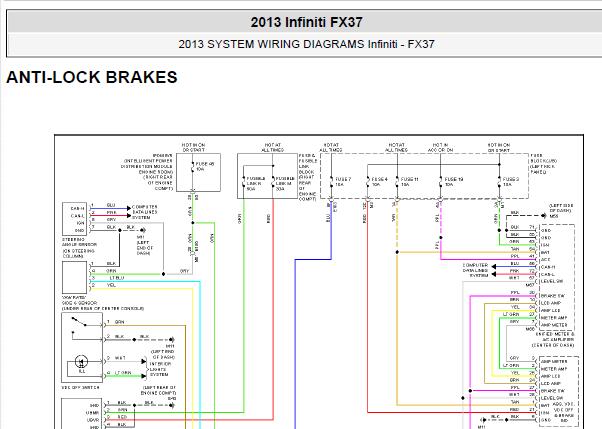Click the "HOT IN ACC OR ON" caption

click(x=440, y=147)
